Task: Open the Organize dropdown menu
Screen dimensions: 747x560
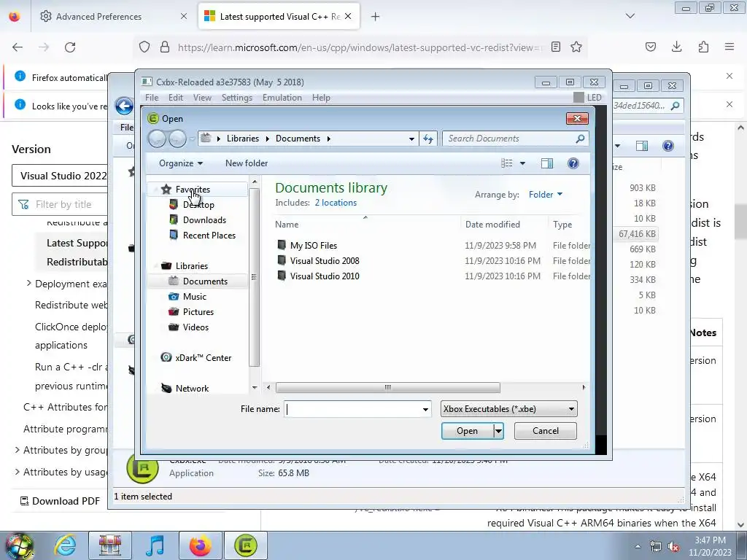Action: click(181, 163)
